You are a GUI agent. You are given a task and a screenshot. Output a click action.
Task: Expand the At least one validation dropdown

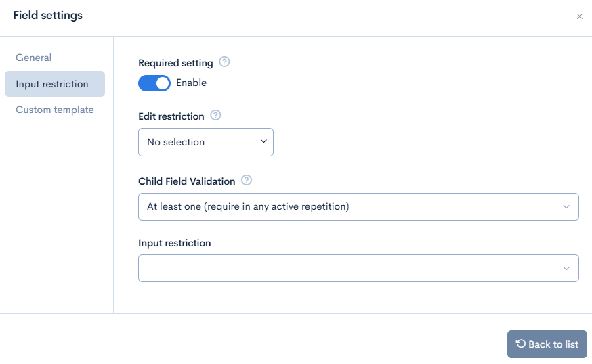[x=358, y=207]
